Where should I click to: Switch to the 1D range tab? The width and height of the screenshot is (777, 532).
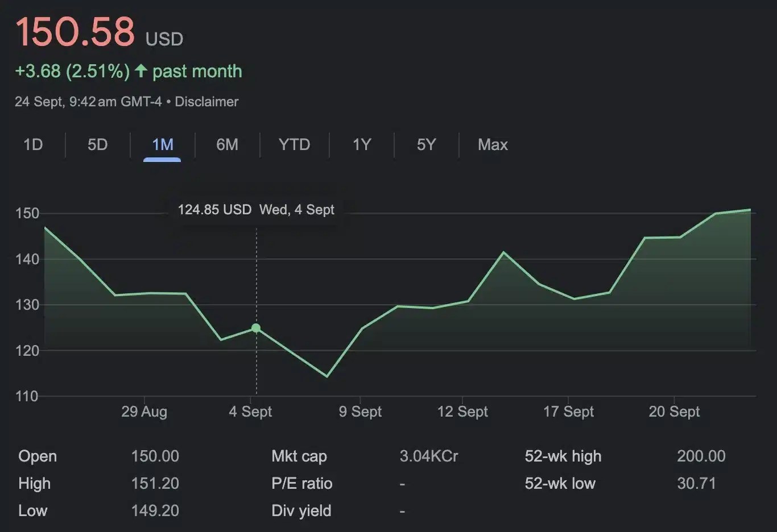tap(33, 145)
